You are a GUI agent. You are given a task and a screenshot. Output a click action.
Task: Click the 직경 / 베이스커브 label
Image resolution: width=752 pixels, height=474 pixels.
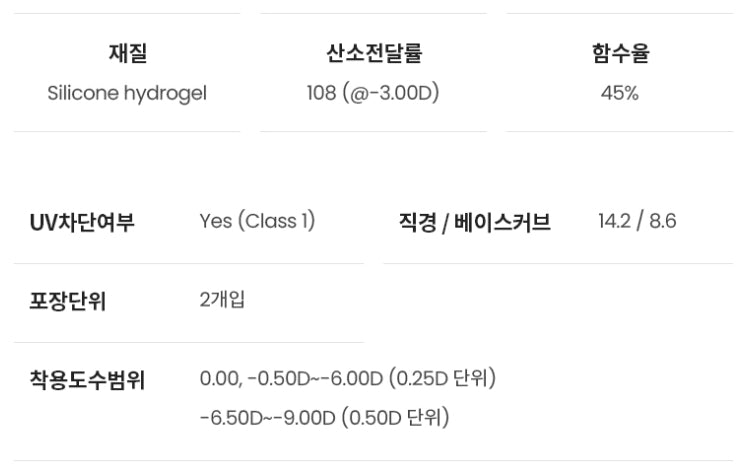(x=474, y=222)
